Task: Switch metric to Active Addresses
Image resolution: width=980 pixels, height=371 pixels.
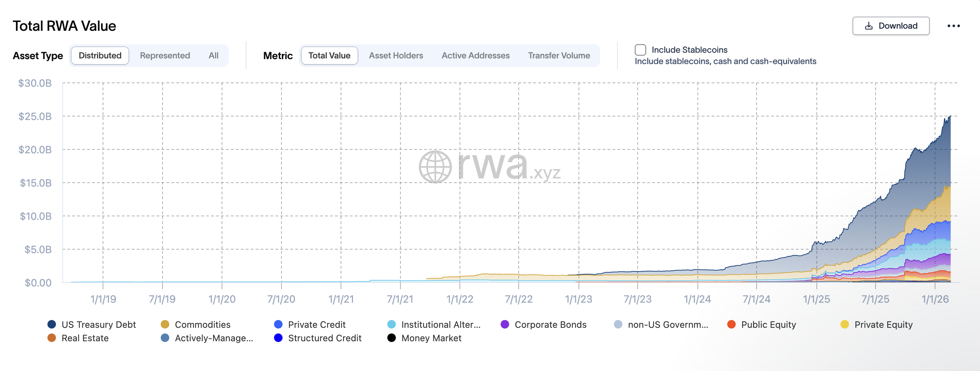Action: 475,56
